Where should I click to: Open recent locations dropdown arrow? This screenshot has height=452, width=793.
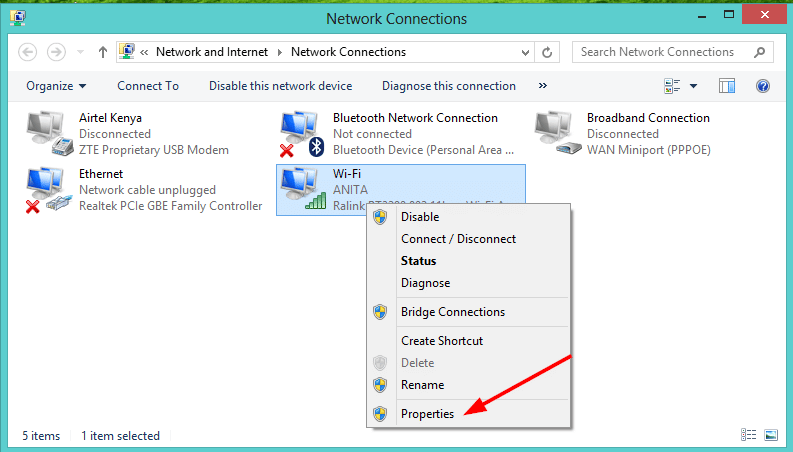[80, 52]
